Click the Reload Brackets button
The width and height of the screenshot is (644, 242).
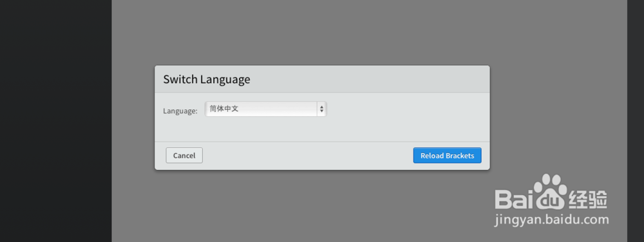(x=448, y=156)
